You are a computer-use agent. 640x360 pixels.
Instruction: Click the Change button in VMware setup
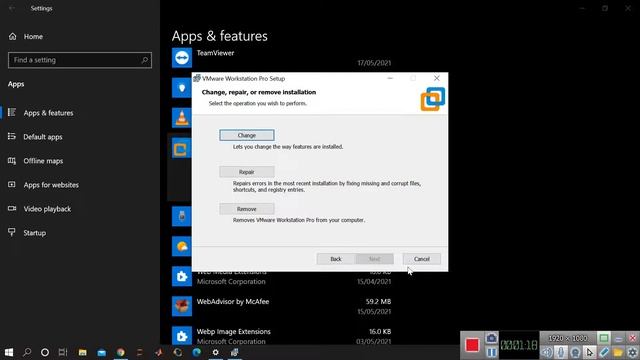(x=247, y=135)
